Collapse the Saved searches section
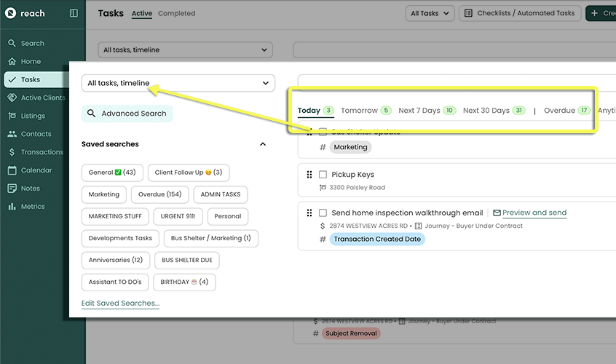 263,144
